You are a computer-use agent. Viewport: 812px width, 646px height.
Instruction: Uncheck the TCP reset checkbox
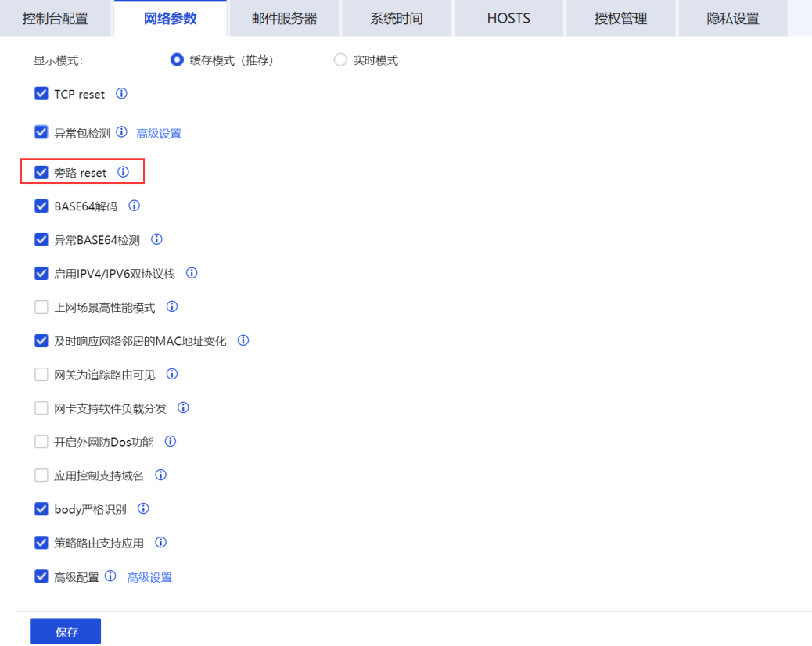(x=41, y=94)
